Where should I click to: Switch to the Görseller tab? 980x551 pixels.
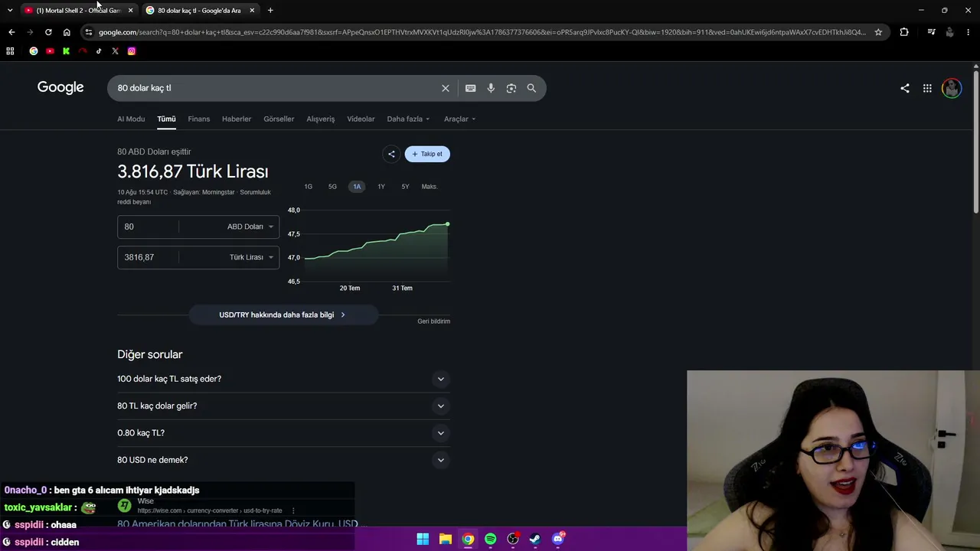[x=279, y=119]
